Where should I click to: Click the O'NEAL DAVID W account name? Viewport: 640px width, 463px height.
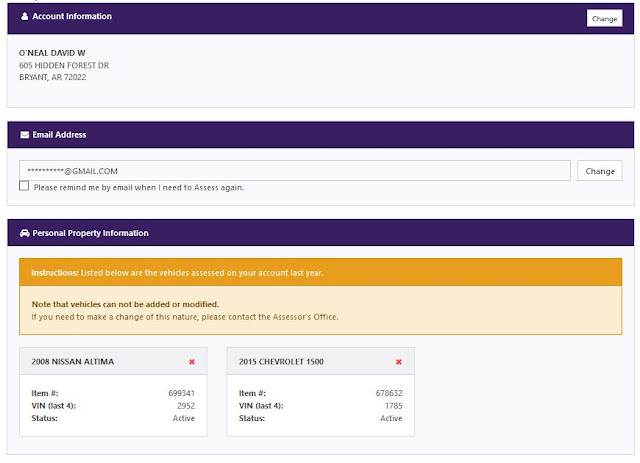coord(52,53)
